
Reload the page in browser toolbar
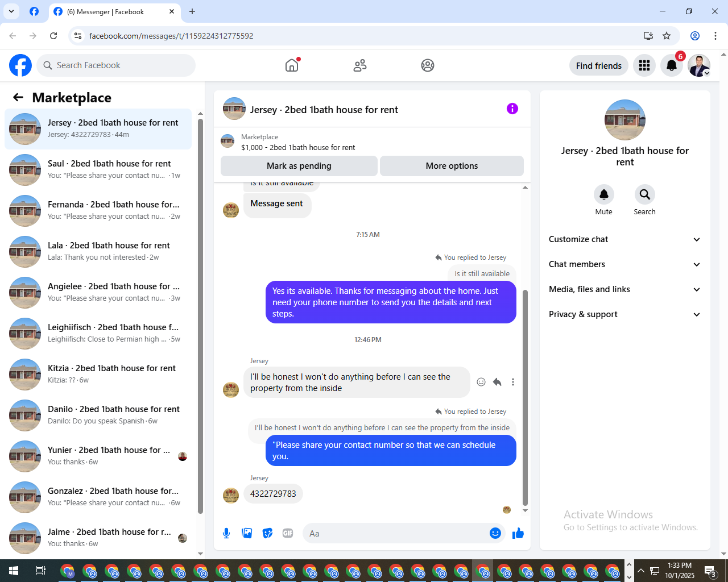coord(53,36)
